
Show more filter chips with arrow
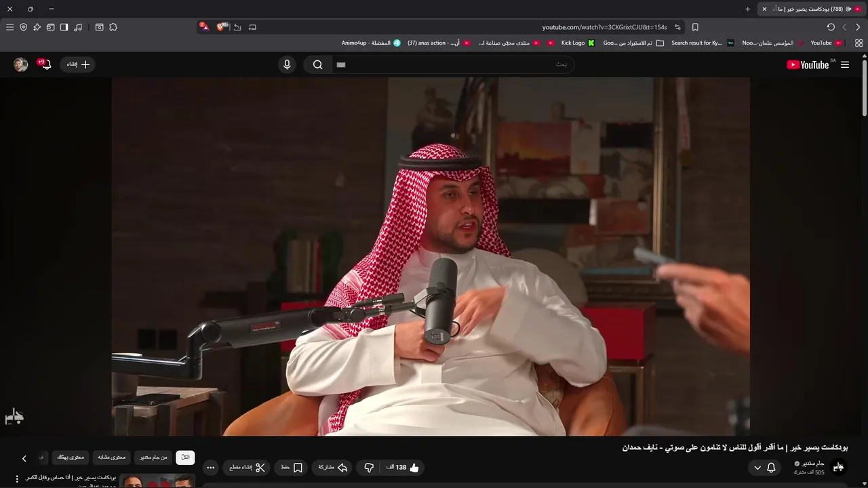pos(24,458)
